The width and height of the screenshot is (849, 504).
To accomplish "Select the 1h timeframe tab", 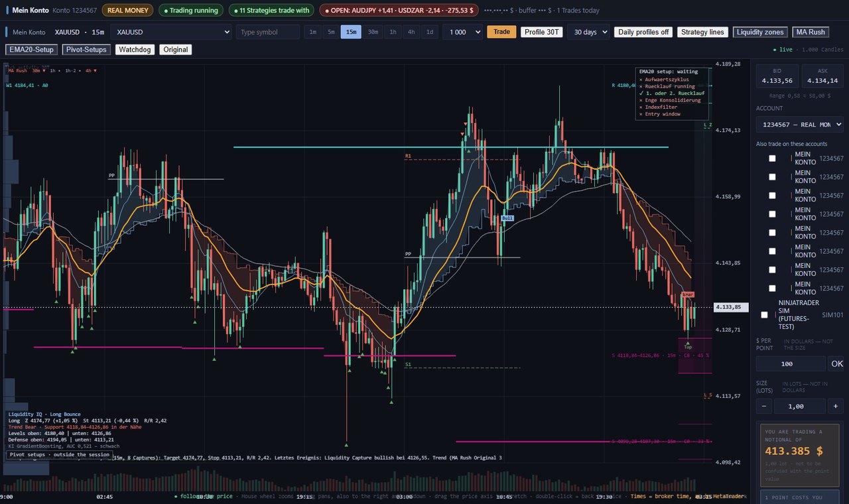I will tap(393, 32).
